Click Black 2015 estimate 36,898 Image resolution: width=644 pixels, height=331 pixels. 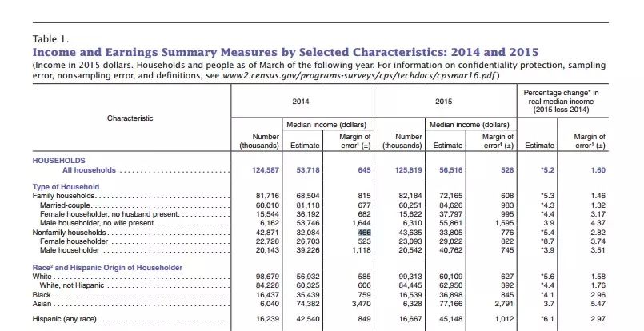450,295
